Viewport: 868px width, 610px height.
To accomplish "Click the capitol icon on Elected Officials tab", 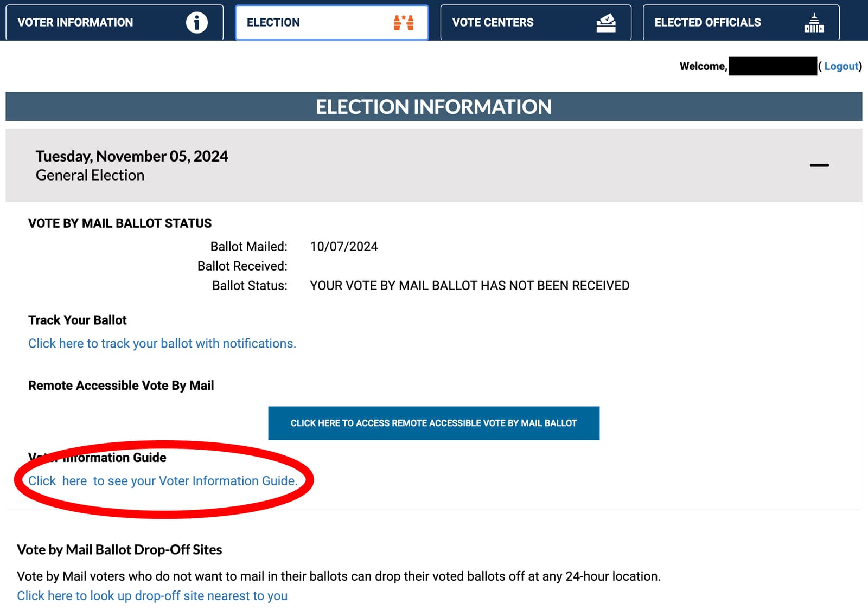I will pos(813,22).
